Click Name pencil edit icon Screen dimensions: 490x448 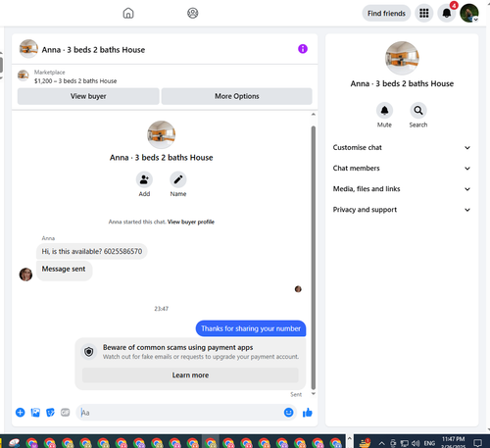pyautogui.click(x=178, y=179)
